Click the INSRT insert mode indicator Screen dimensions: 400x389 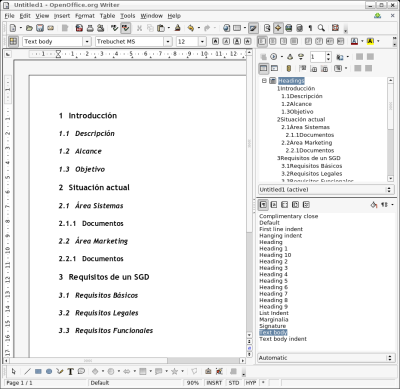214,383
